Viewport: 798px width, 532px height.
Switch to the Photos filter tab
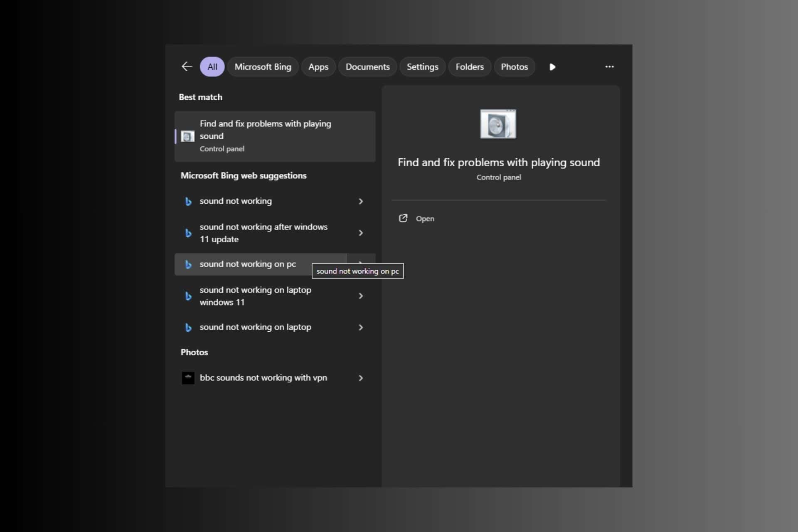point(514,66)
